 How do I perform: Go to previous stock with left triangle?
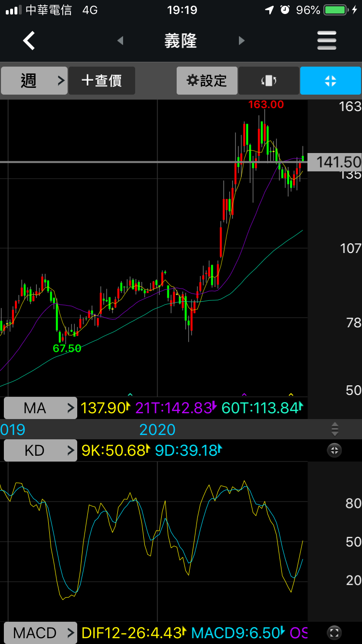pos(120,41)
